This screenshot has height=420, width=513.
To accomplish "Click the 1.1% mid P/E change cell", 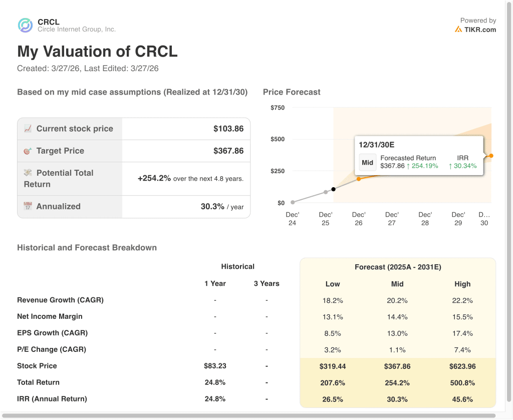I will tap(397, 350).
